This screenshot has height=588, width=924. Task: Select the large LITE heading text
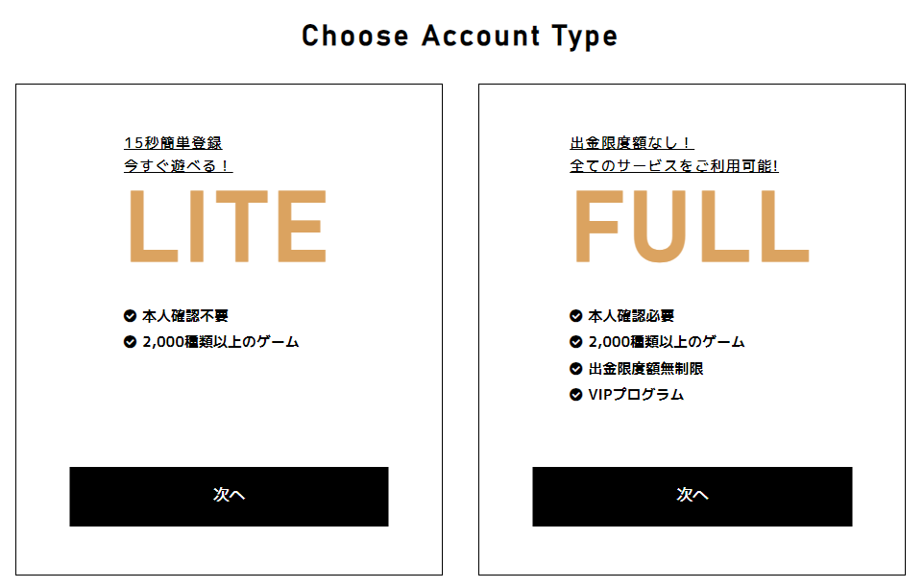click(227, 227)
